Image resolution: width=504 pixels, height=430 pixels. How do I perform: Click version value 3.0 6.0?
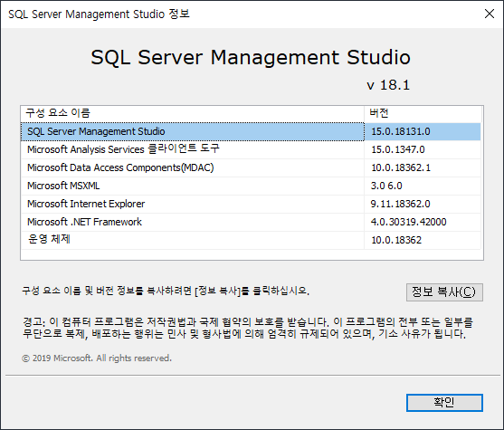click(x=386, y=186)
